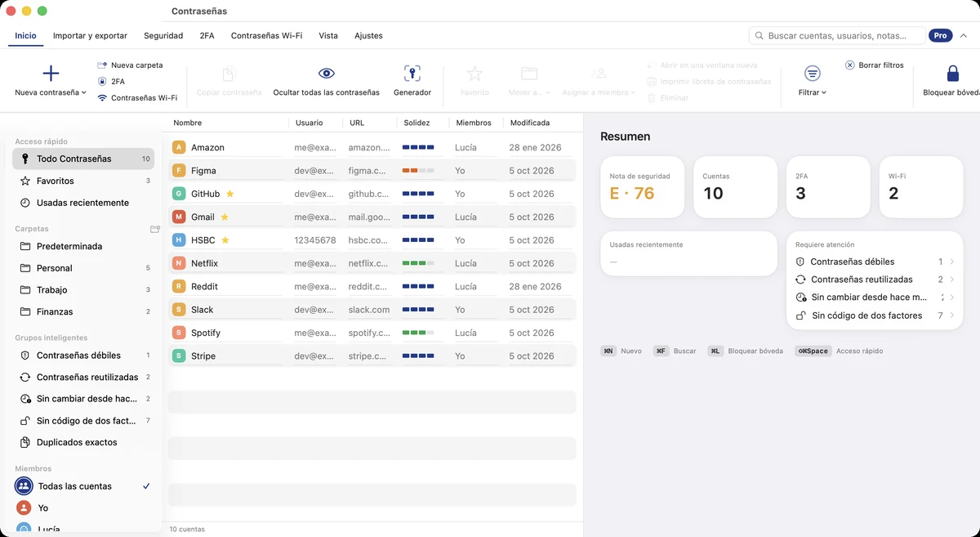The width and height of the screenshot is (980, 537).
Task: Open the password Generador tool
Action: click(x=412, y=81)
